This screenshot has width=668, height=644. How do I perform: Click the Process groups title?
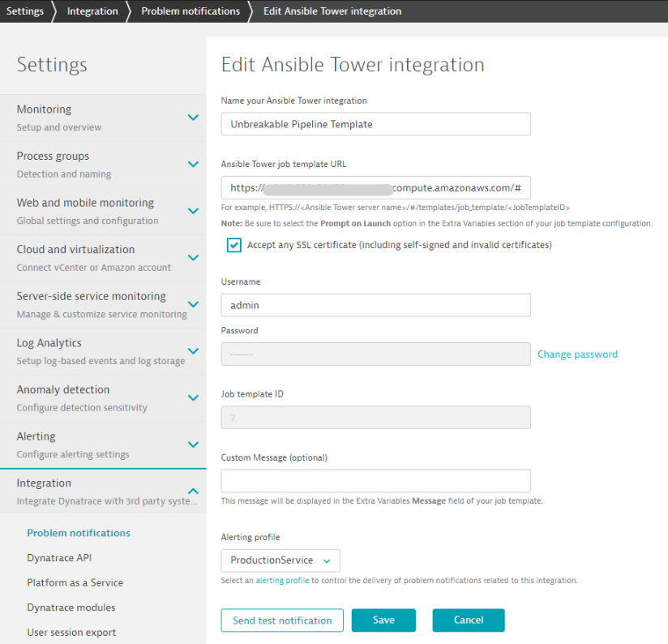[x=53, y=156]
